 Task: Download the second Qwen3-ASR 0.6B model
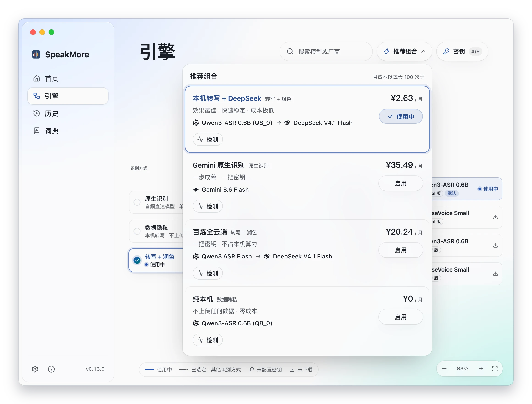coord(496,245)
